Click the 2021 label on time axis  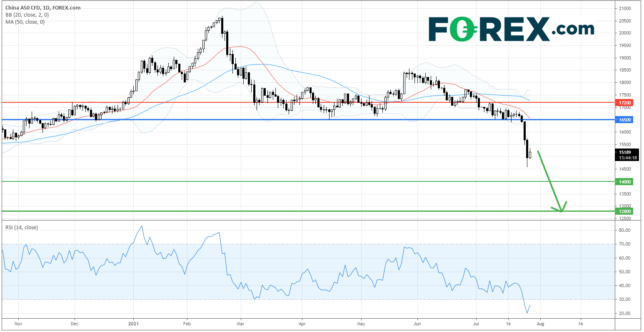[134, 323]
